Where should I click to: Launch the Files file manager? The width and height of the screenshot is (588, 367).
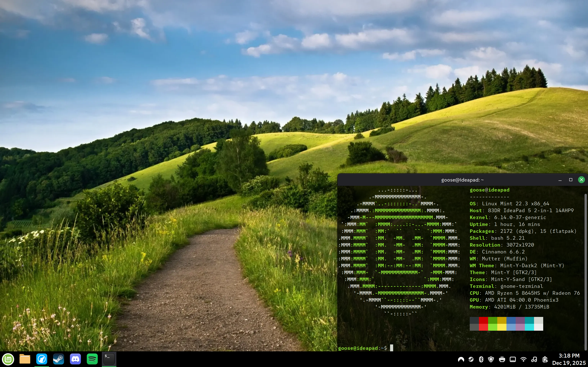point(25,359)
